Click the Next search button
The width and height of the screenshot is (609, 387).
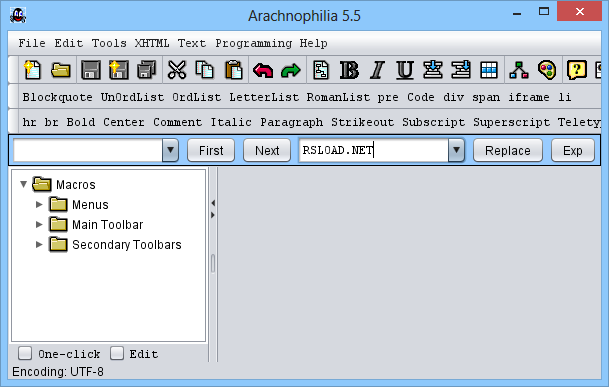click(x=267, y=150)
